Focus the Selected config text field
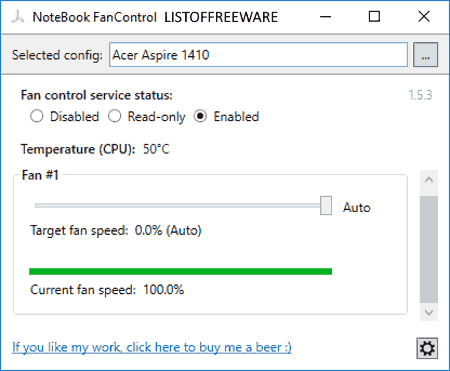Viewport: 450px width, 371px height. coord(259,55)
